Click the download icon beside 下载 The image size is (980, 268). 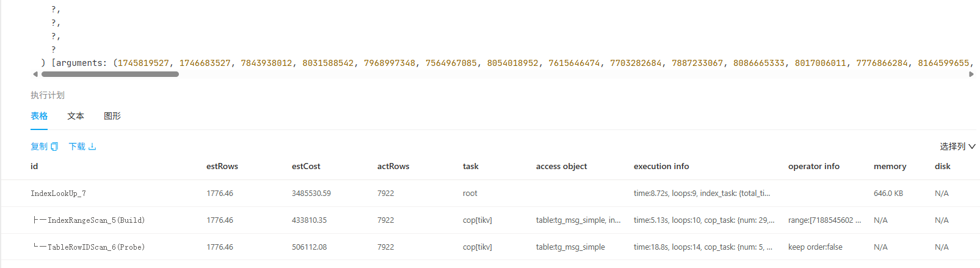click(92, 147)
